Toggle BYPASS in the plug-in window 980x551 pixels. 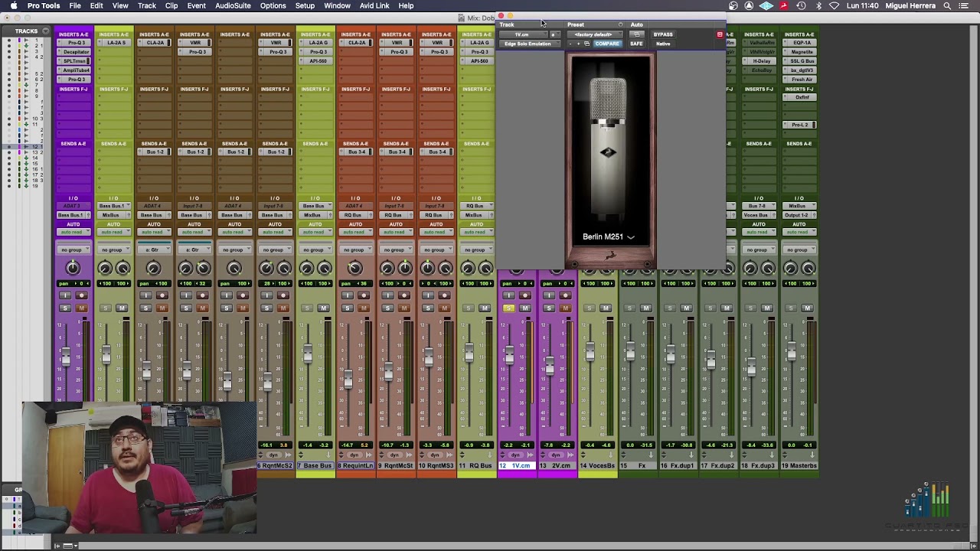pos(663,34)
